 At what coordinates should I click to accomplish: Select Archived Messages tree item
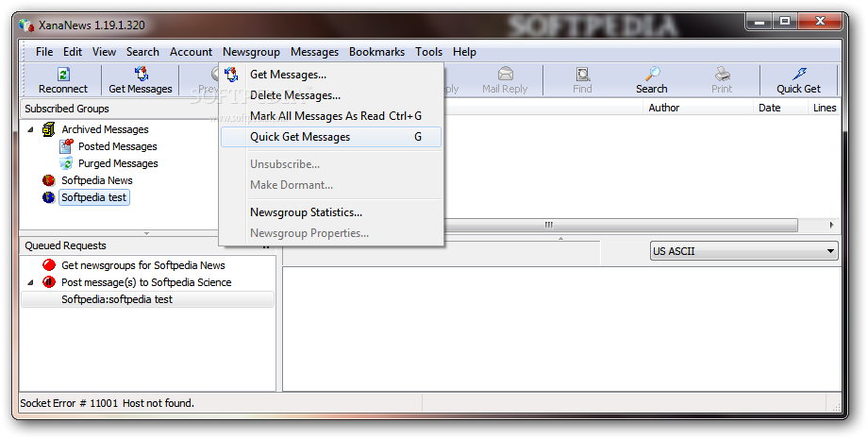105,129
